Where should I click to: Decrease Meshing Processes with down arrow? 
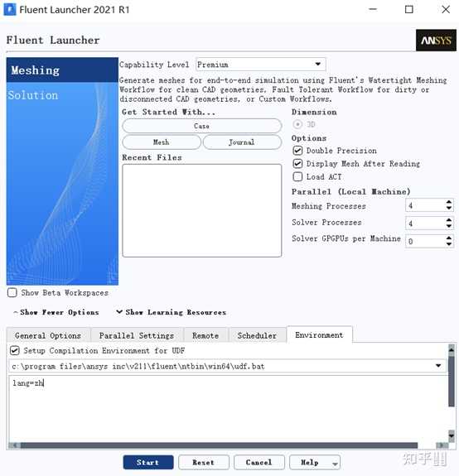(449, 209)
